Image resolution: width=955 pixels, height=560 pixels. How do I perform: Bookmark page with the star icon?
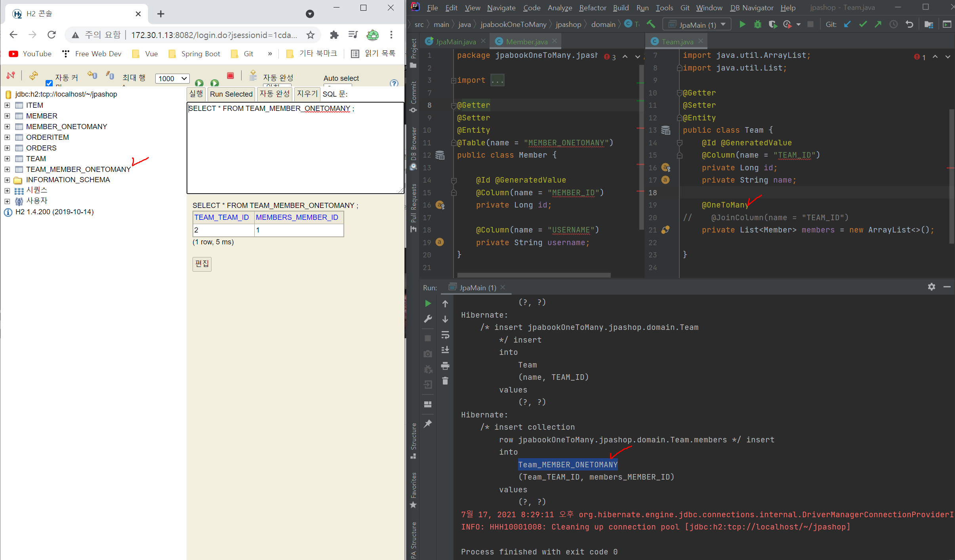tap(311, 35)
